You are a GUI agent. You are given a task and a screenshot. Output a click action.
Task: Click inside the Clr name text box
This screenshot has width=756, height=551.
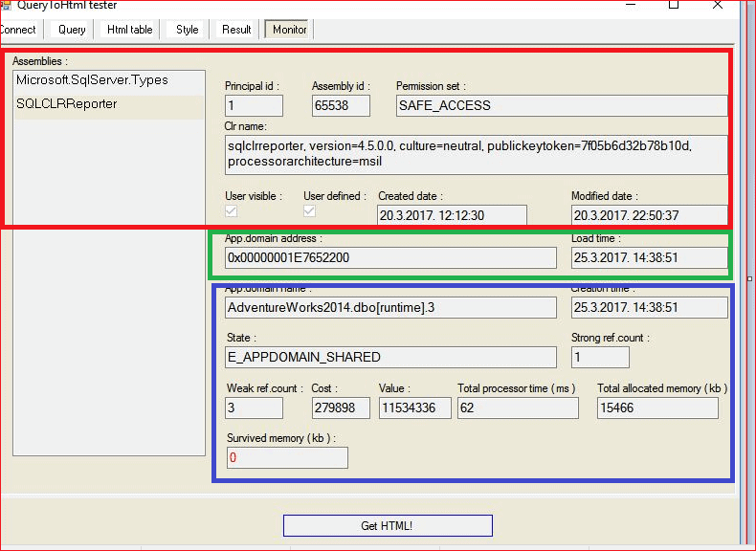click(x=476, y=155)
